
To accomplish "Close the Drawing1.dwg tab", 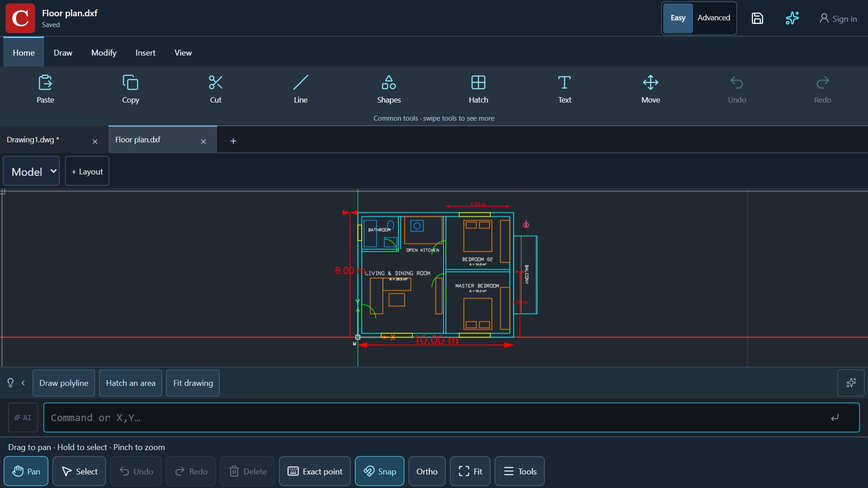I will (95, 141).
